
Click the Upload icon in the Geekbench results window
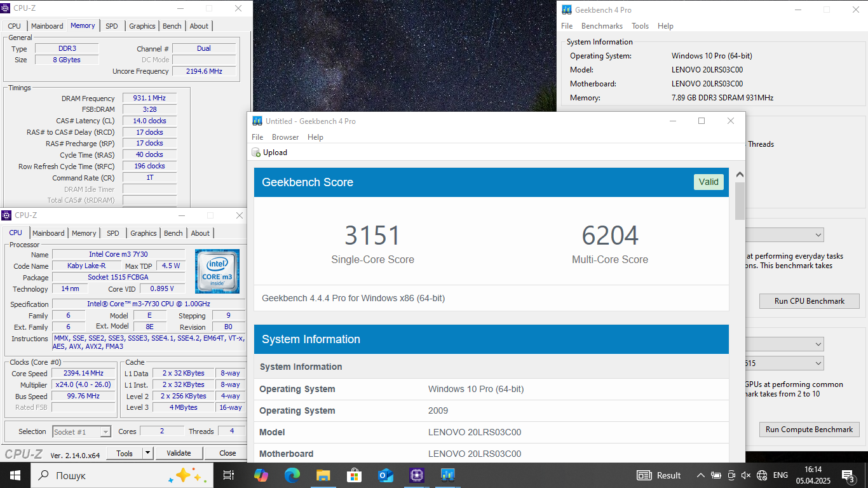tap(256, 152)
